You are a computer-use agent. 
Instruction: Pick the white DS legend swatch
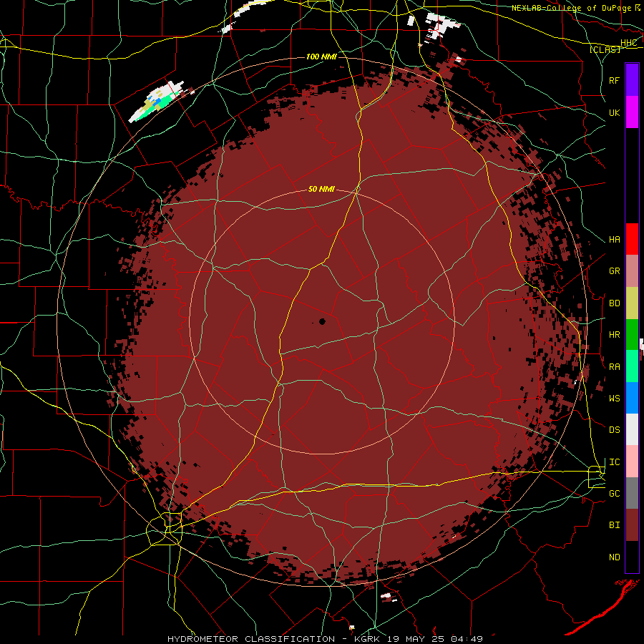pyautogui.click(x=632, y=429)
